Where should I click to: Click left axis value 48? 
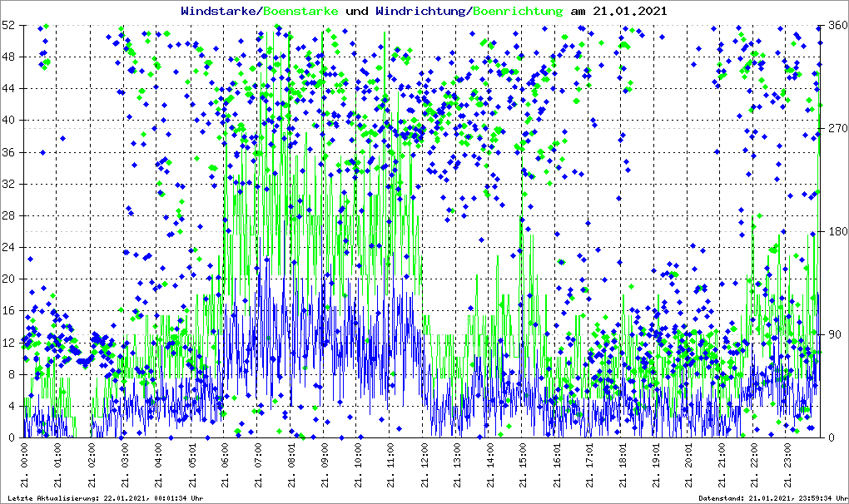click(7, 57)
